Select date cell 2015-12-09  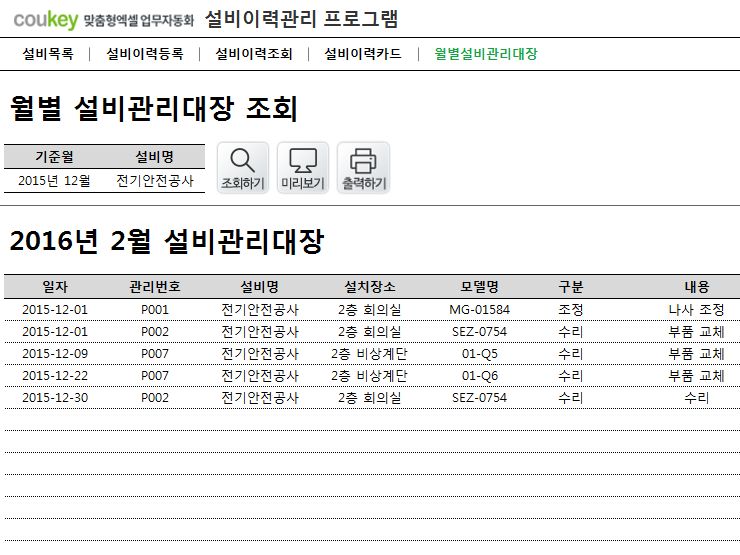(x=55, y=354)
